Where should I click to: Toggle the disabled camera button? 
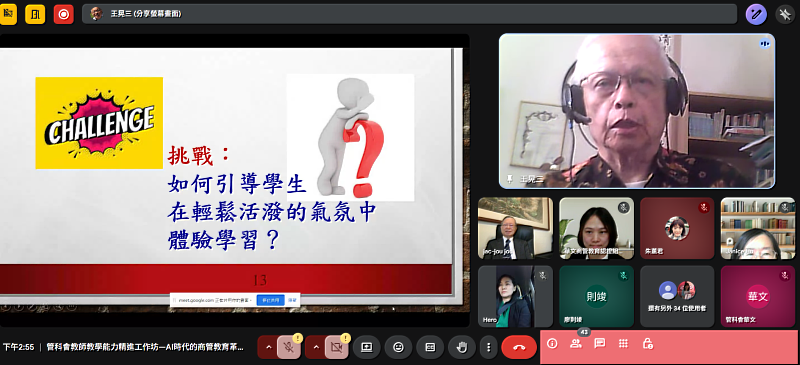pos(337,347)
